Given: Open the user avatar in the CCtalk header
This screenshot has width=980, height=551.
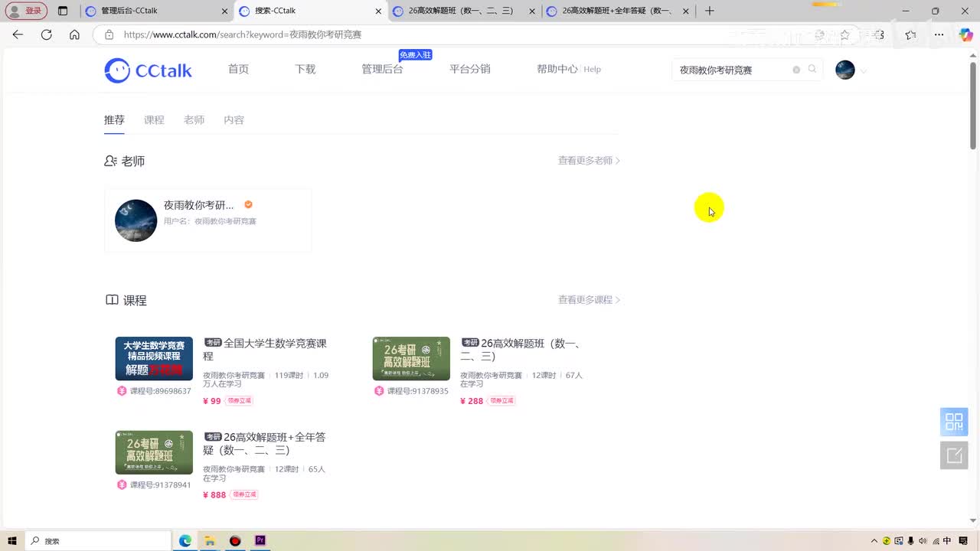Looking at the screenshot, I should [845, 70].
